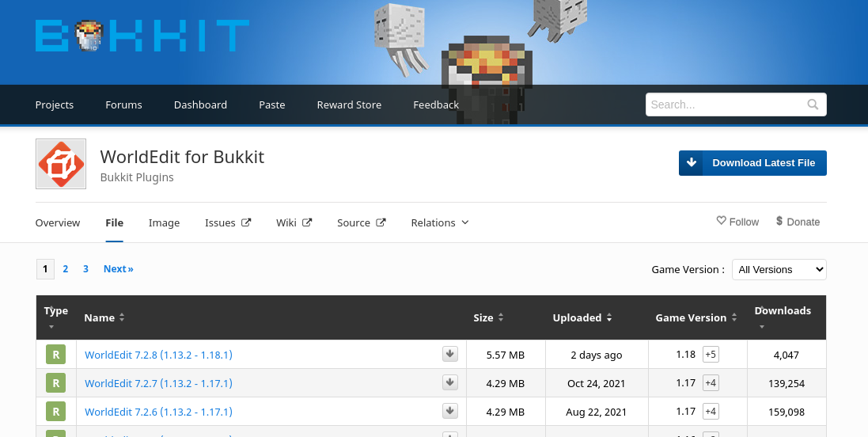
Task: Sort by Size using sort arrows
Action: (500, 317)
